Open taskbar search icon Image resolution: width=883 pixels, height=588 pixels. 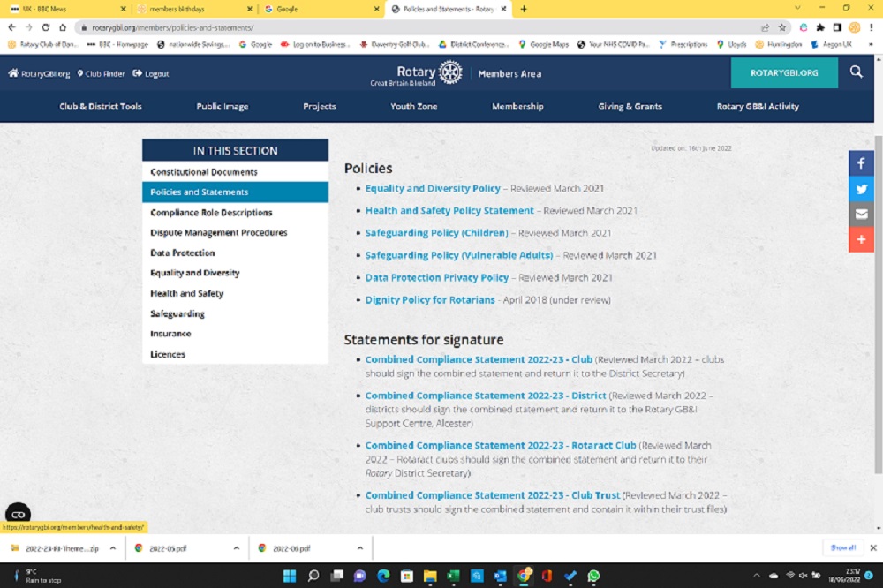click(313, 576)
